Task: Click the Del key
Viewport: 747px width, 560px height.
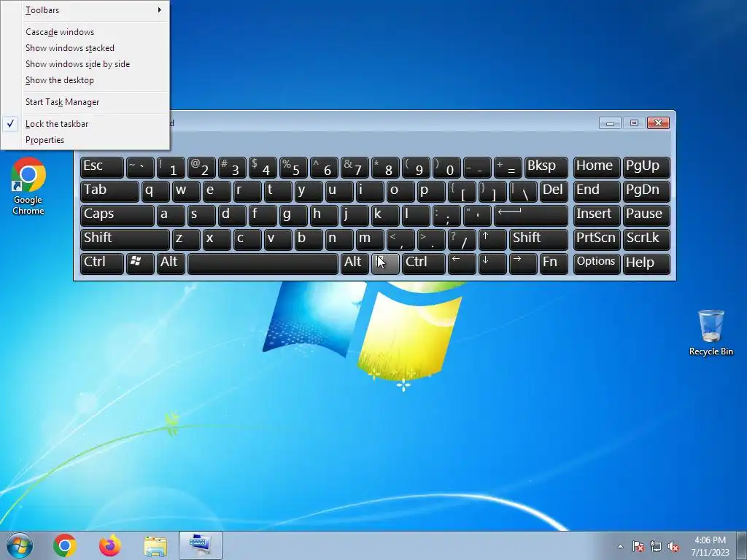Action: click(554, 192)
